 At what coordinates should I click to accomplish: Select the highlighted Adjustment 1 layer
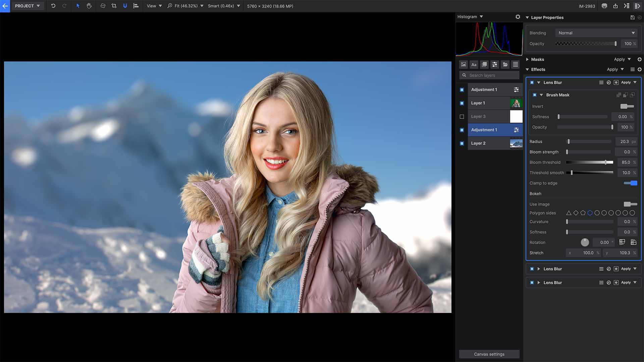coord(495,130)
